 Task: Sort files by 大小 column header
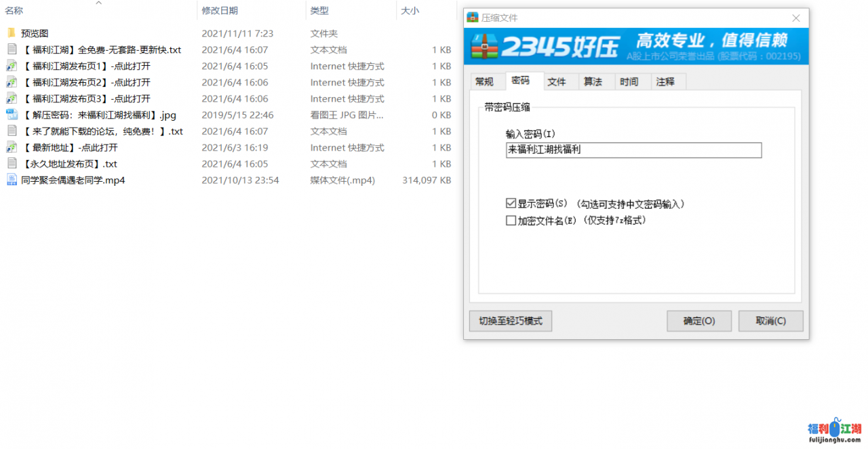tap(410, 10)
